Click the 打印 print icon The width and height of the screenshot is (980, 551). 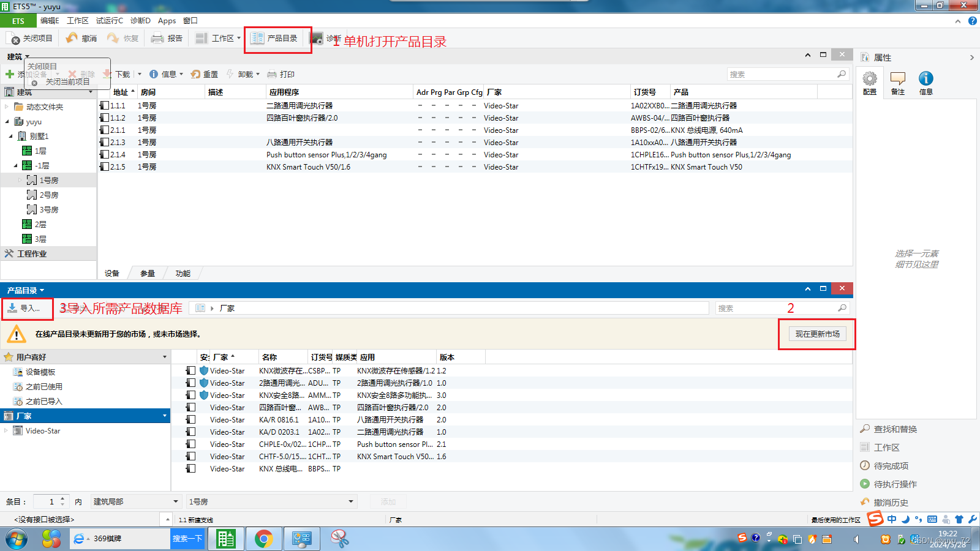[x=272, y=74]
